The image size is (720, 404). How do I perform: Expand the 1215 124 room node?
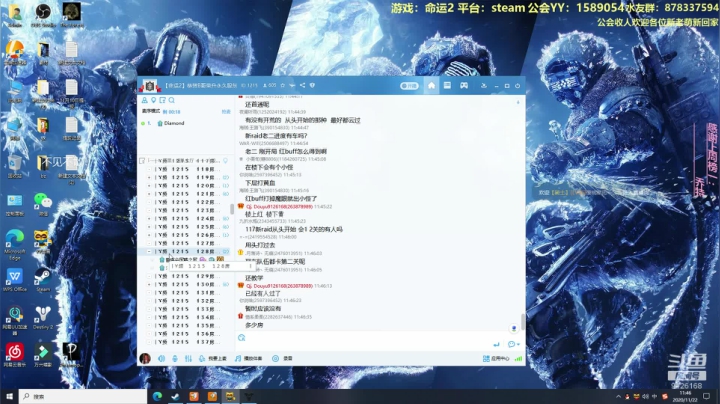pyautogui.click(x=149, y=219)
